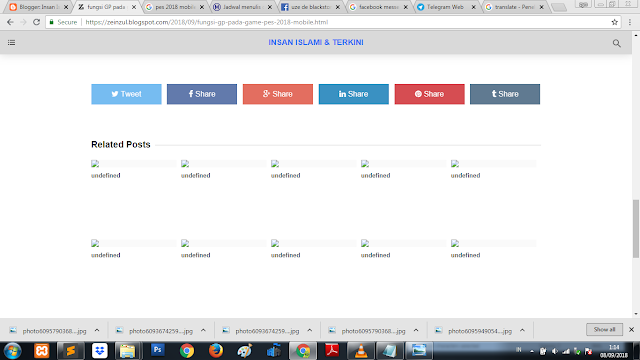Open Chrome's three-dot menu

click(x=630, y=22)
